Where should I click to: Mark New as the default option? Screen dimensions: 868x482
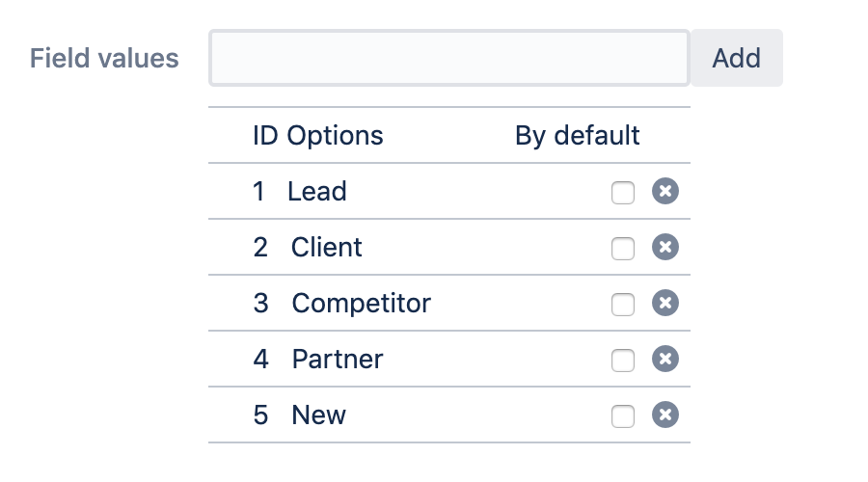click(623, 416)
